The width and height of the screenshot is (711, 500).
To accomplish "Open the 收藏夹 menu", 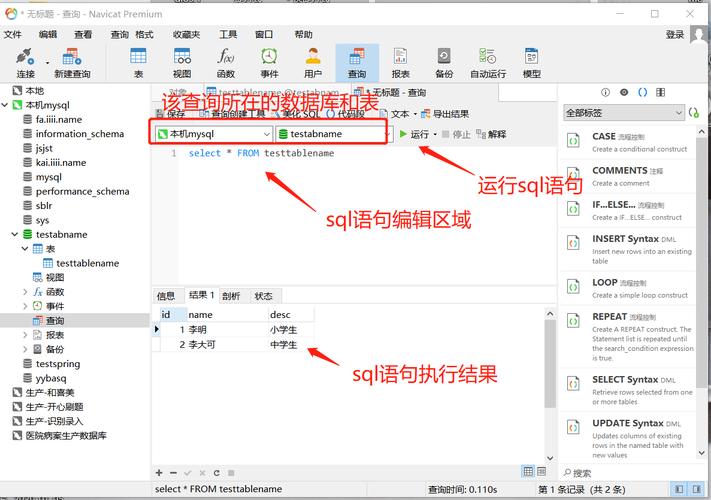I will 186,34.
